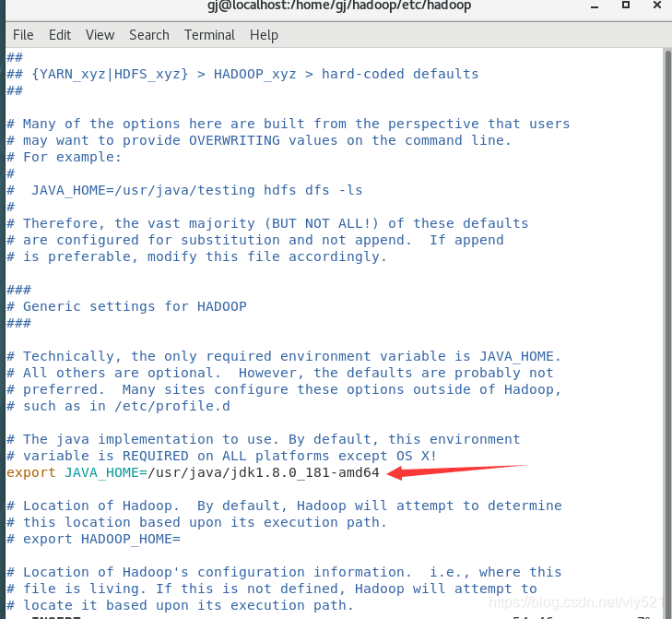This screenshot has width=672, height=619.
Task: Open the Edit menu
Action: point(60,35)
